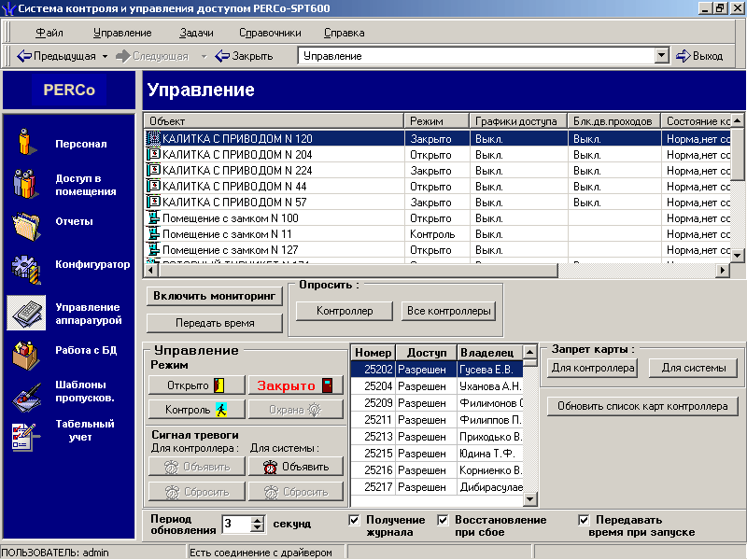
Task: Select the Управление аппаратурой icon
Action: pos(26,313)
